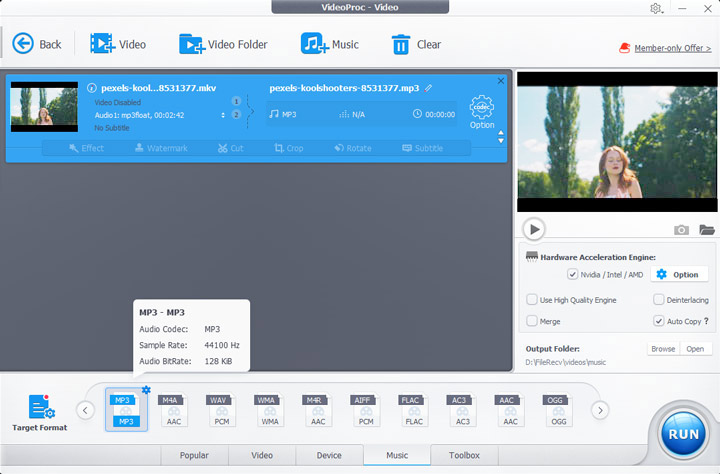
Task: Open the output folder
Action: click(695, 349)
